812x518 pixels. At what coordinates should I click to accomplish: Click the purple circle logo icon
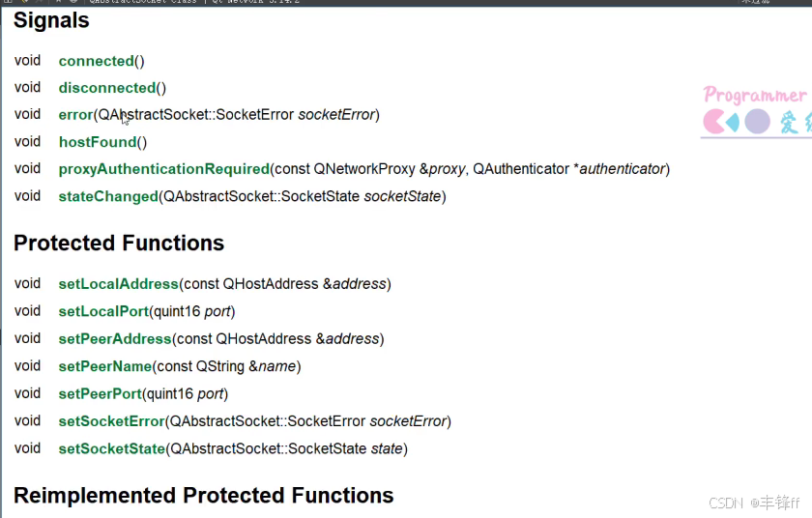click(757, 122)
